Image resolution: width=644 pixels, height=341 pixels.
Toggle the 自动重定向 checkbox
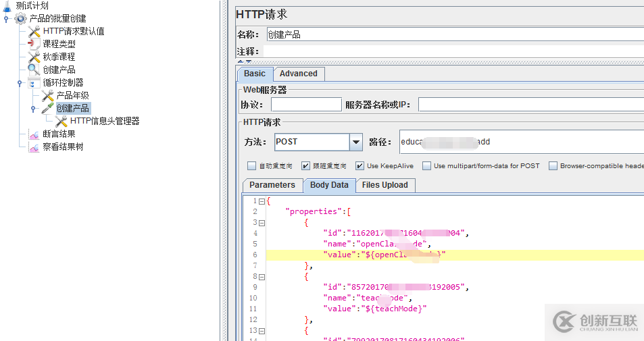252,166
